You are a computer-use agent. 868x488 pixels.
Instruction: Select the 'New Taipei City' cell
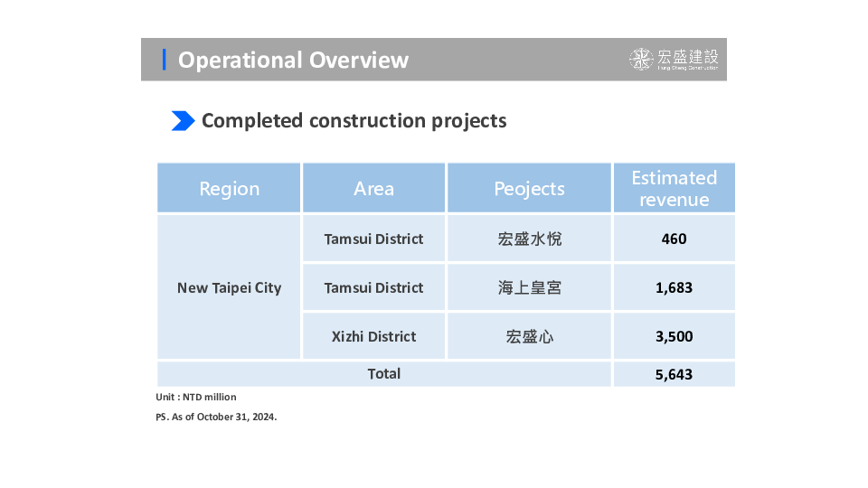coord(229,287)
